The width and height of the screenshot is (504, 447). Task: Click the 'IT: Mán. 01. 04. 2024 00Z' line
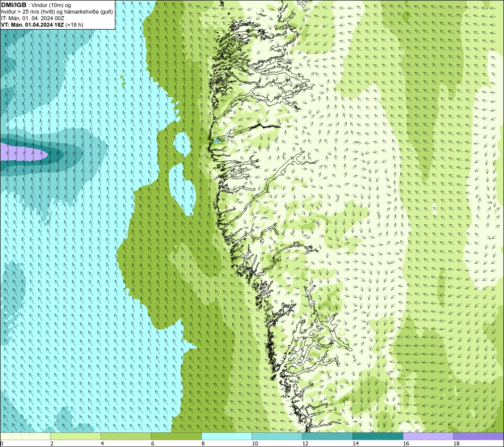(x=32, y=18)
